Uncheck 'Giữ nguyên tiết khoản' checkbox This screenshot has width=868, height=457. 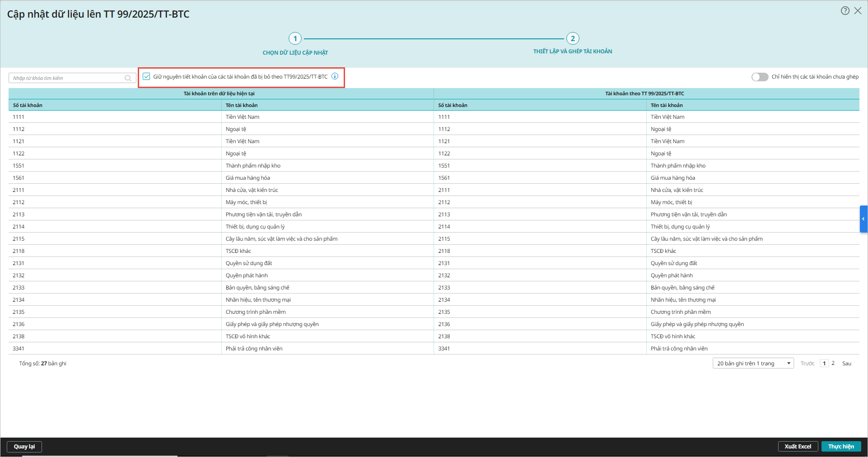pyautogui.click(x=146, y=76)
